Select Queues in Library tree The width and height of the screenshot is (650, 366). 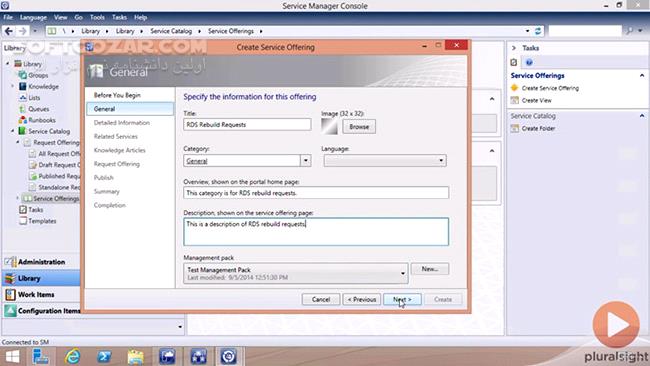click(39, 109)
